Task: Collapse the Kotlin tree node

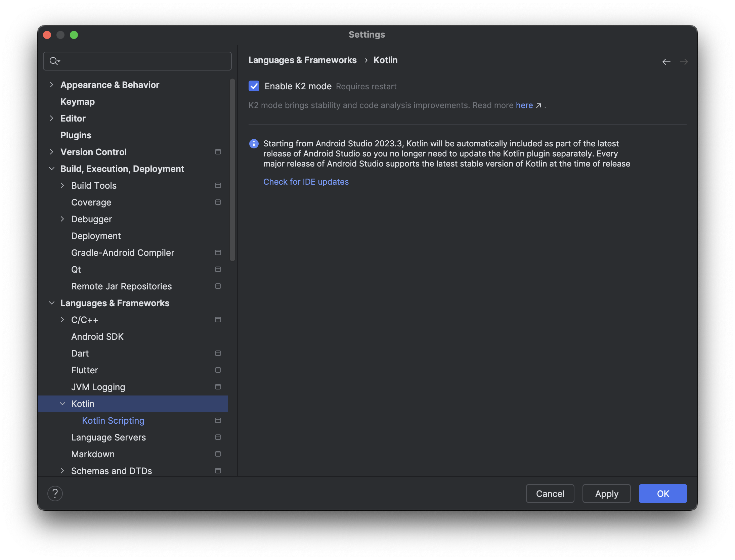Action: (62, 404)
